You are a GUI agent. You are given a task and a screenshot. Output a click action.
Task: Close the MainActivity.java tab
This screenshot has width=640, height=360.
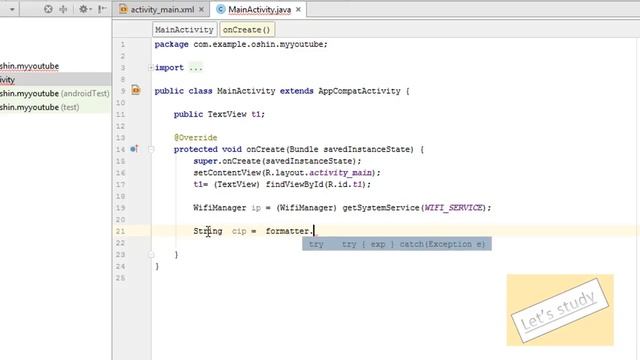pyautogui.click(x=298, y=9)
